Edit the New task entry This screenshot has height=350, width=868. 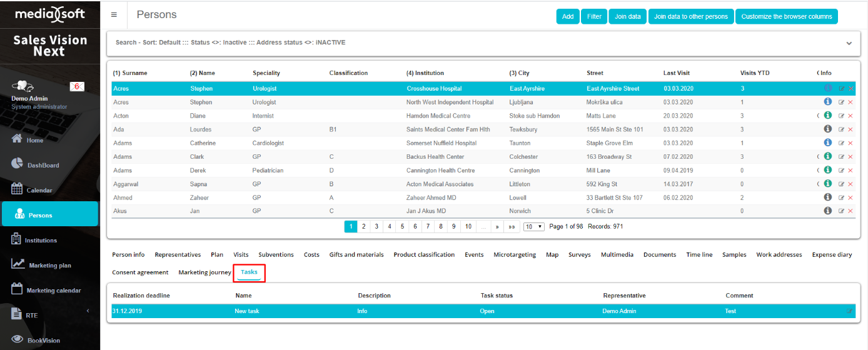tap(849, 311)
